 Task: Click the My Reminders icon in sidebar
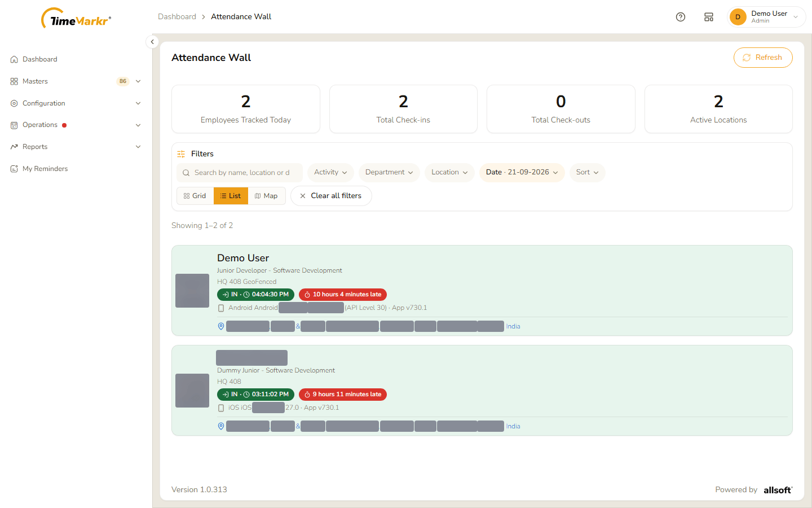click(x=14, y=169)
